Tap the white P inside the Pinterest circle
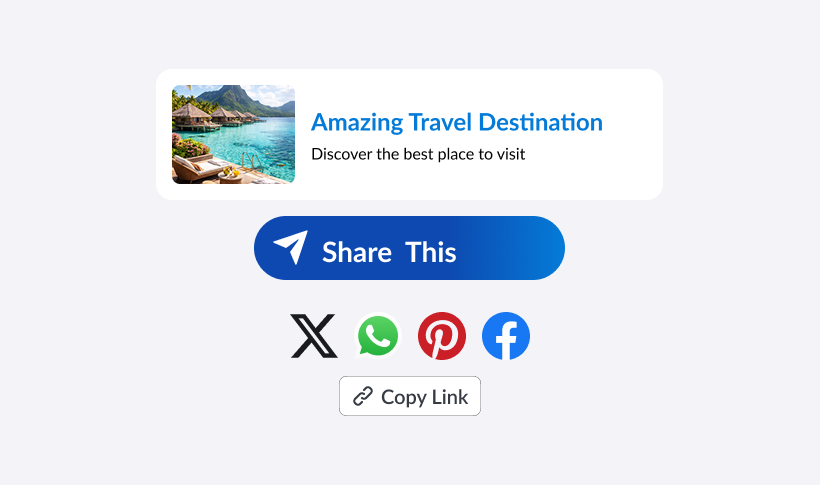The image size is (820, 485). point(441,338)
